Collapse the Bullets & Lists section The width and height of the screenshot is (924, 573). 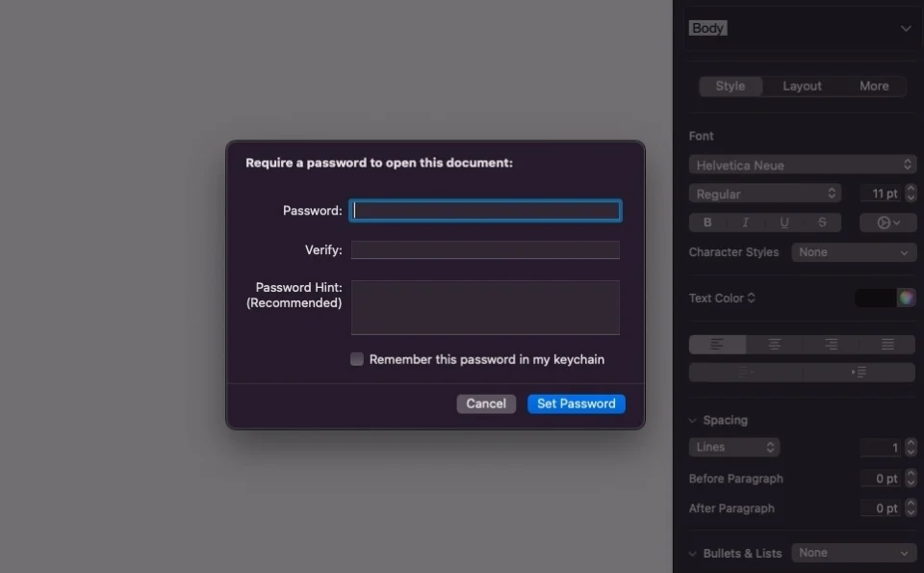point(692,554)
